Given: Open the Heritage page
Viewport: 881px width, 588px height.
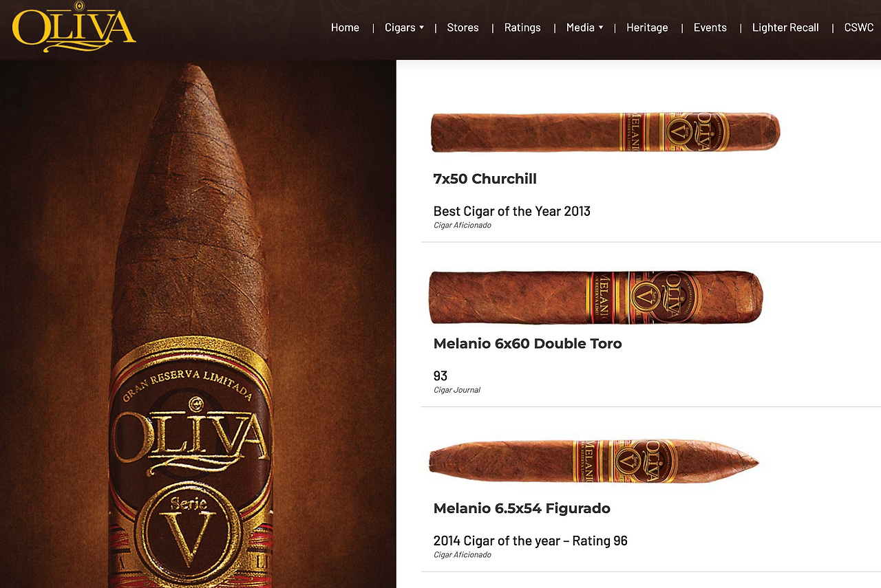Looking at the screenshot, I should pos(647,28).
